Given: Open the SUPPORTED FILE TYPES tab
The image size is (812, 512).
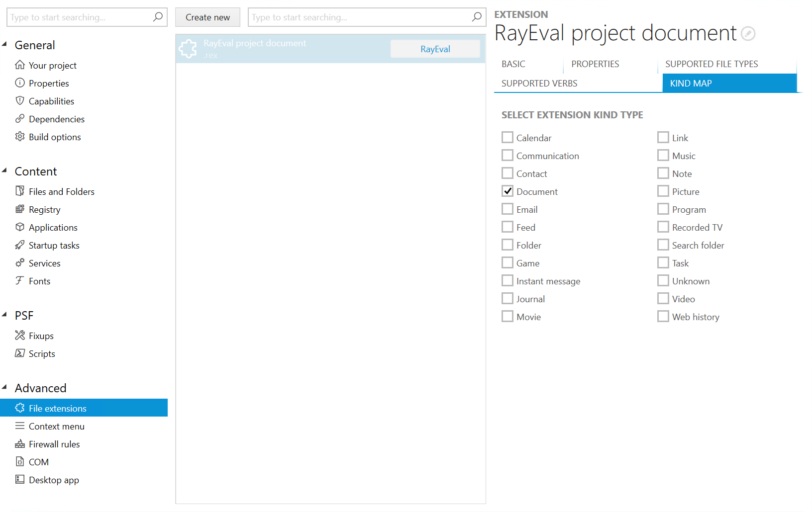Looking at the screenshot, I should pos(711,64).
